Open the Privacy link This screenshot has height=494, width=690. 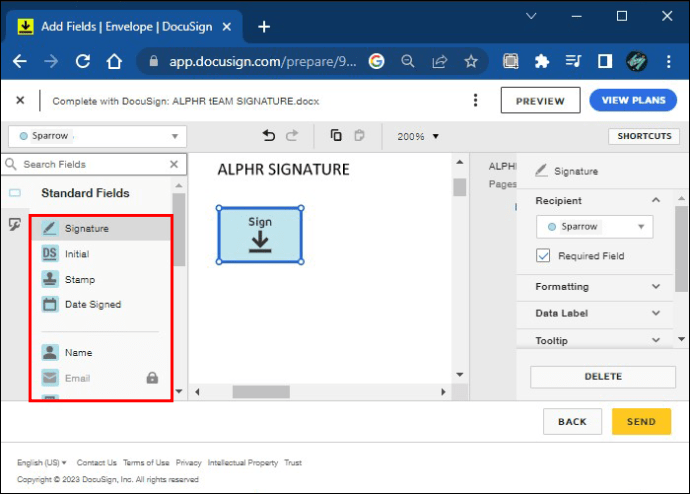click(188, 462)
